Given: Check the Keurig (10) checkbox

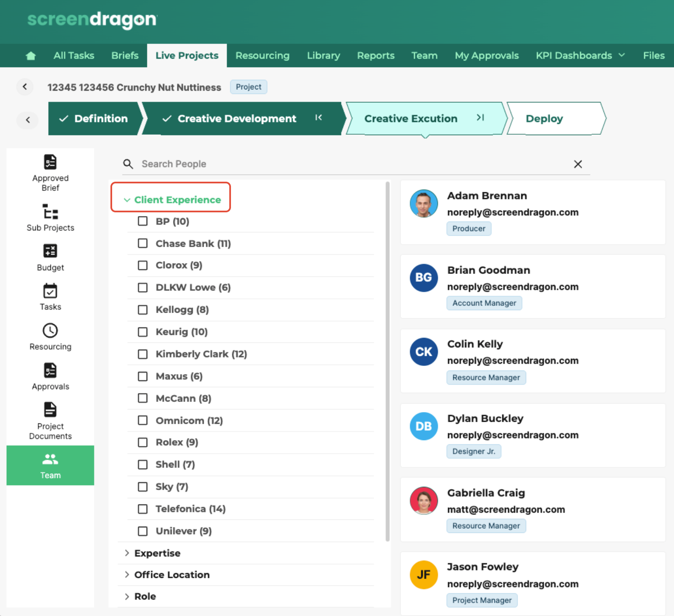Looking at the screenshot, I should click(x=143, y=332).
